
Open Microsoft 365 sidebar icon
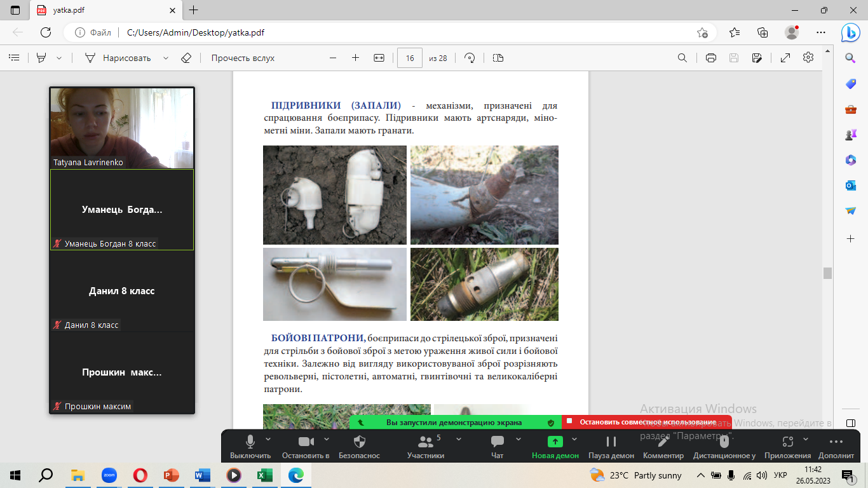[851, 160]
